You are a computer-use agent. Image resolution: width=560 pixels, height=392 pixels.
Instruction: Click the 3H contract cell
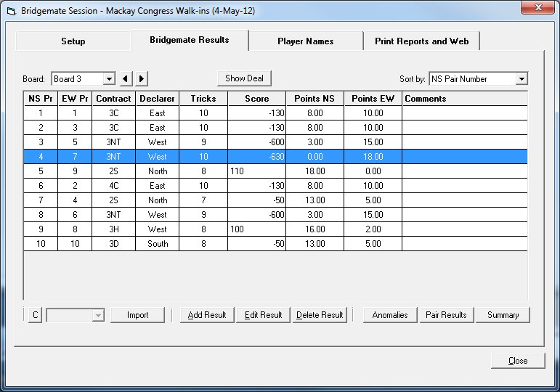pyautogui.click(x=113, y=229)
